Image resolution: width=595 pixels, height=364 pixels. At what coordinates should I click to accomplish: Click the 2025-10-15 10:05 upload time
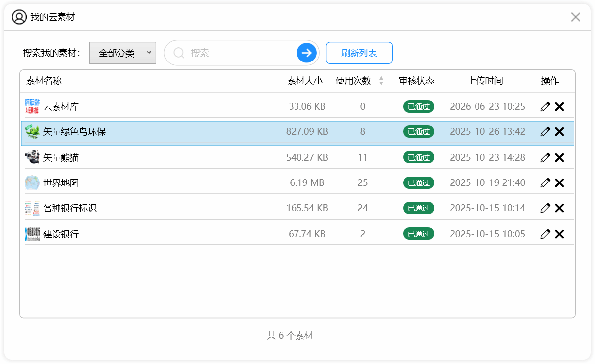point(487,234)
